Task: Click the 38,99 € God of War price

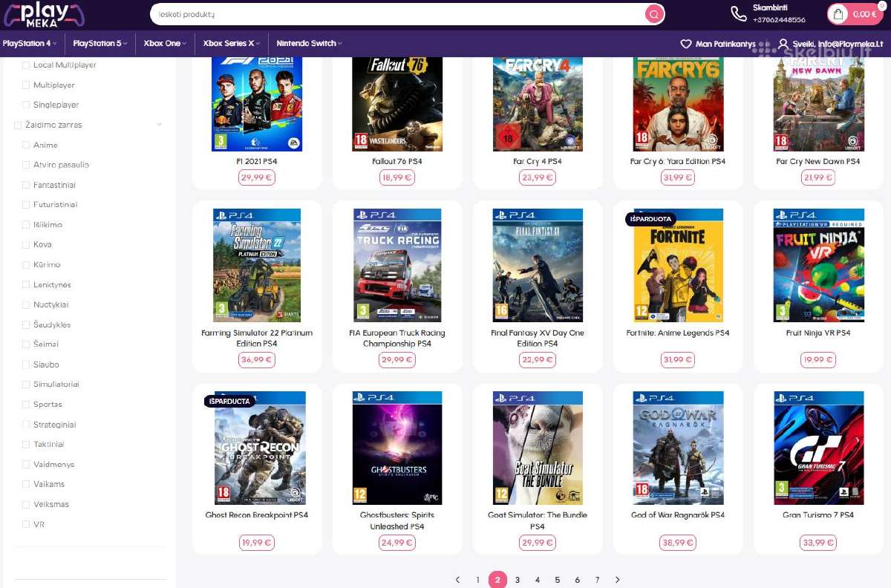Action: point(677,543)
